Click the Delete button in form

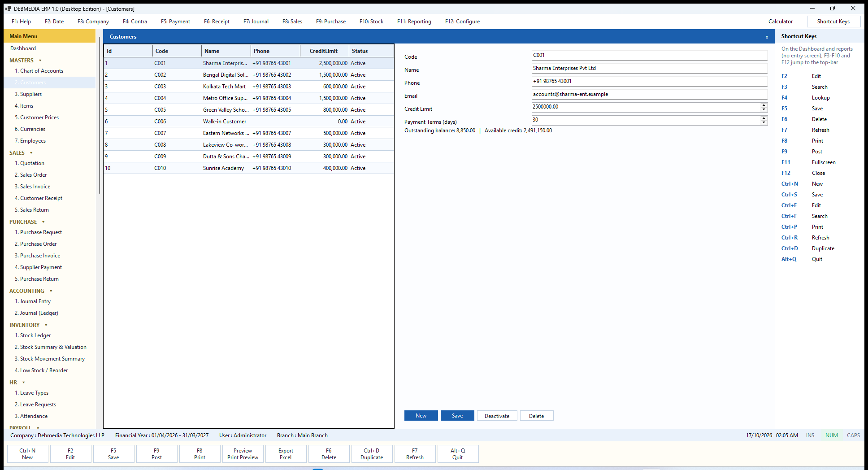(x=537, y=416)
